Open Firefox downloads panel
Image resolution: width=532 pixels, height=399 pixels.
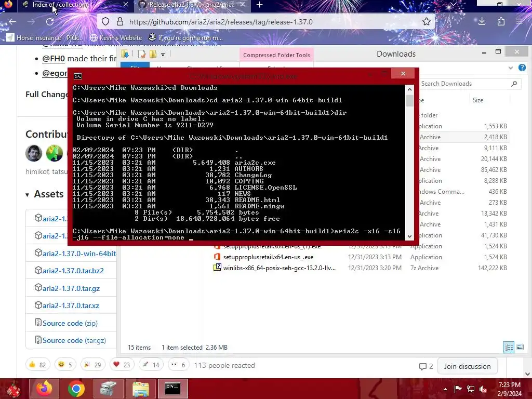(x=482, y=22)
